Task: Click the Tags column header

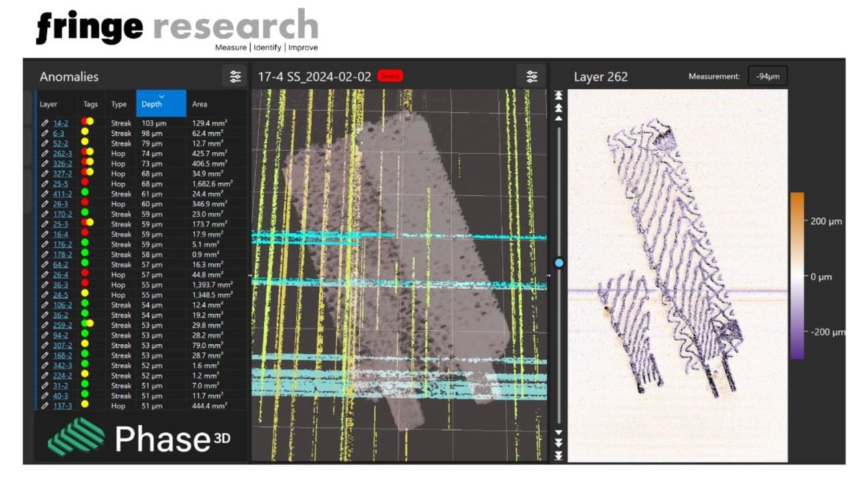Action: click(x=91, y=104)
